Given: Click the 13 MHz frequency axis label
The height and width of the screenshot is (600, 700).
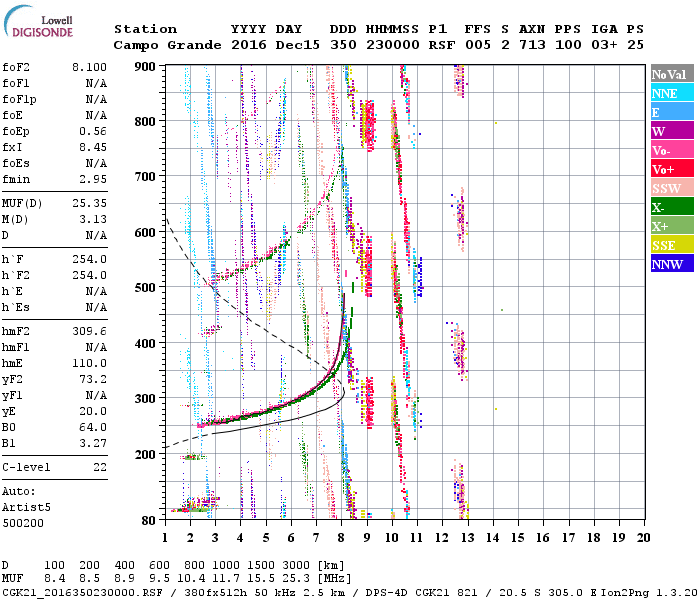Looking at the screenshot, I should 467,537.
